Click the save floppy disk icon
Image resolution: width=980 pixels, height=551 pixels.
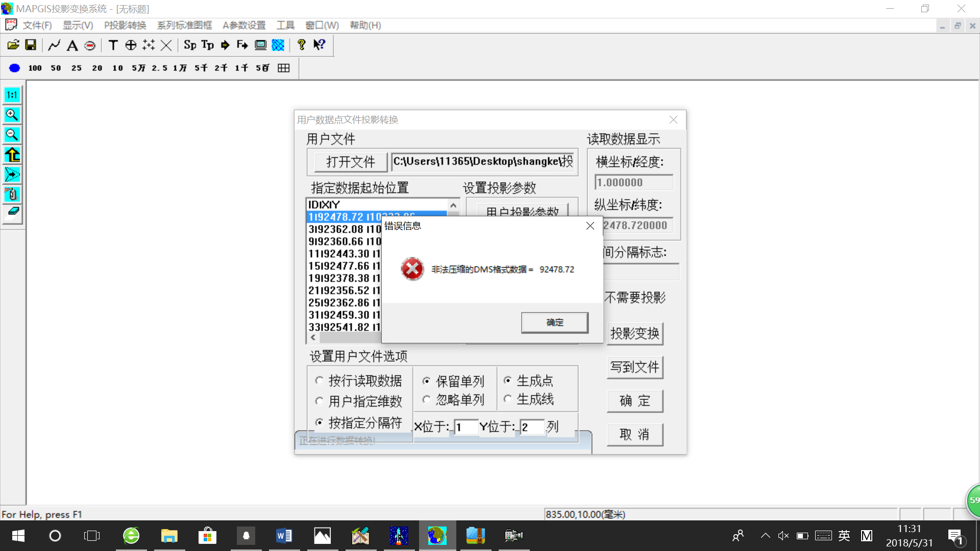(31, 45)
